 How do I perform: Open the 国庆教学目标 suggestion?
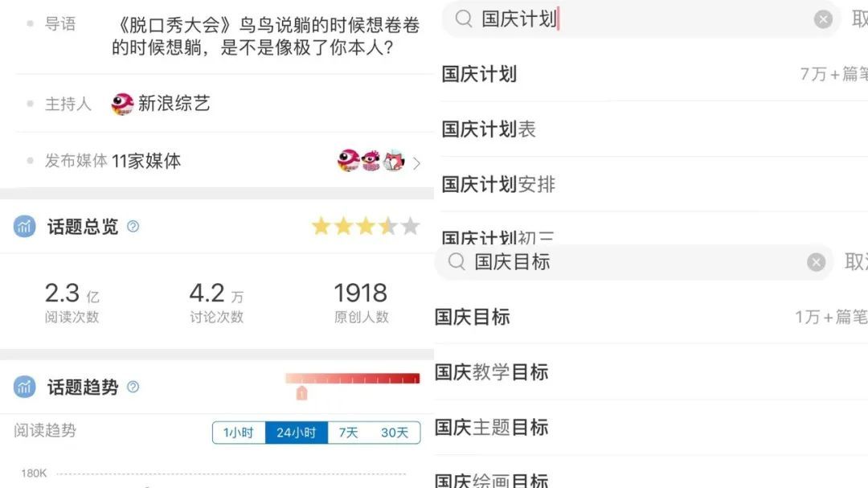point(651,372)
